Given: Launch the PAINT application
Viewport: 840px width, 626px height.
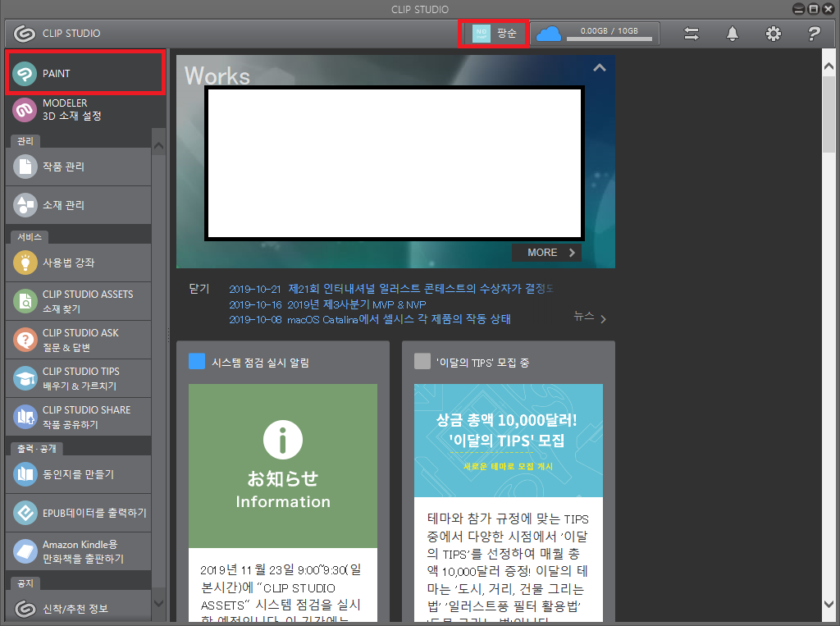Looking at the screenshot, I should [85, 73].
